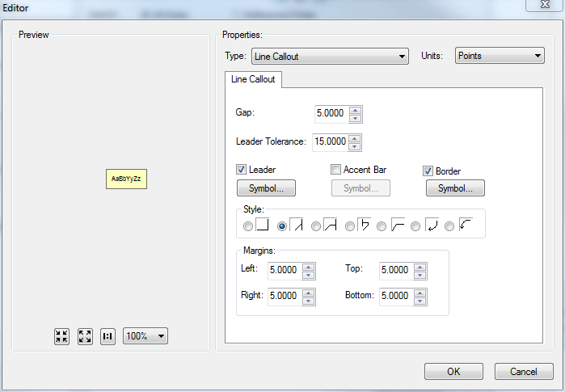Select the fifth leader style radio button
Image resolution: width=565 pixels, height=392 pixels.
click(382, 226)
